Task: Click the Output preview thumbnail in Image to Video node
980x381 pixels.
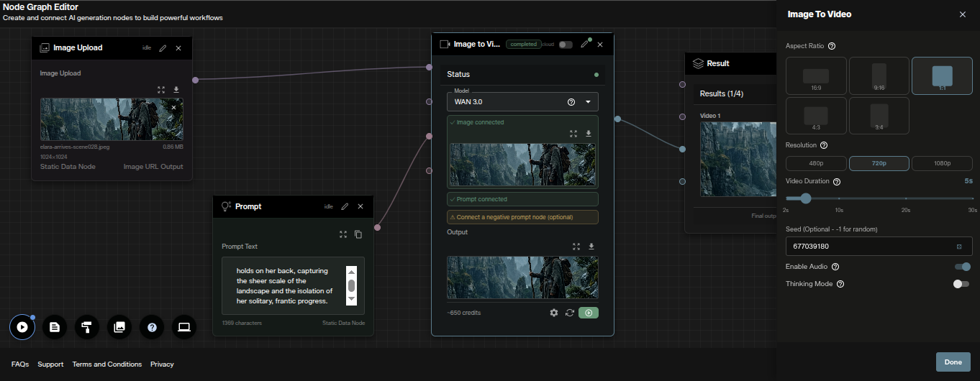Action: pos(522,277)
